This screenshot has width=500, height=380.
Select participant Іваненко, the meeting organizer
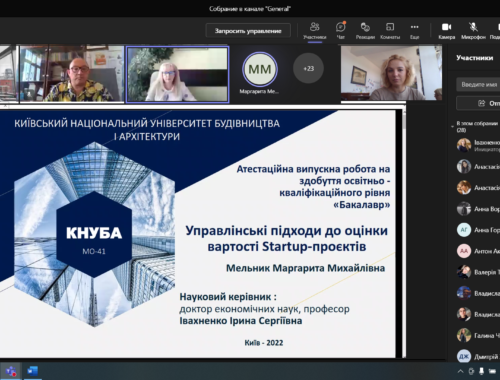478,146
